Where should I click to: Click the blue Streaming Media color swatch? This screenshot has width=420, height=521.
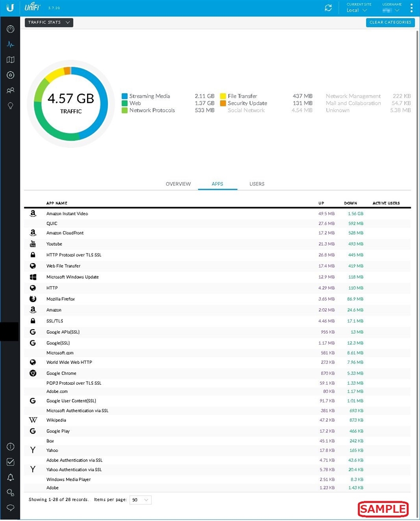(x=125, y=96)
